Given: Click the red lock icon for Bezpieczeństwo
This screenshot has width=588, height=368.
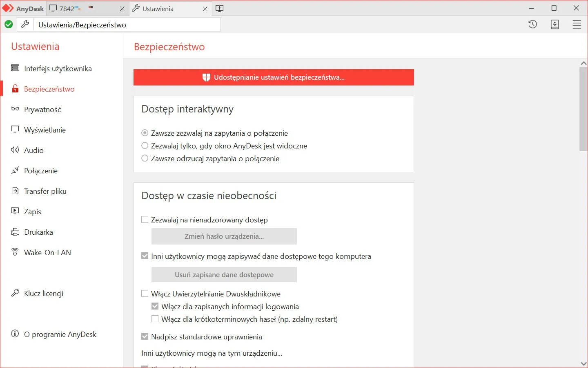Looking at the screenshot, I should (15, 88).
